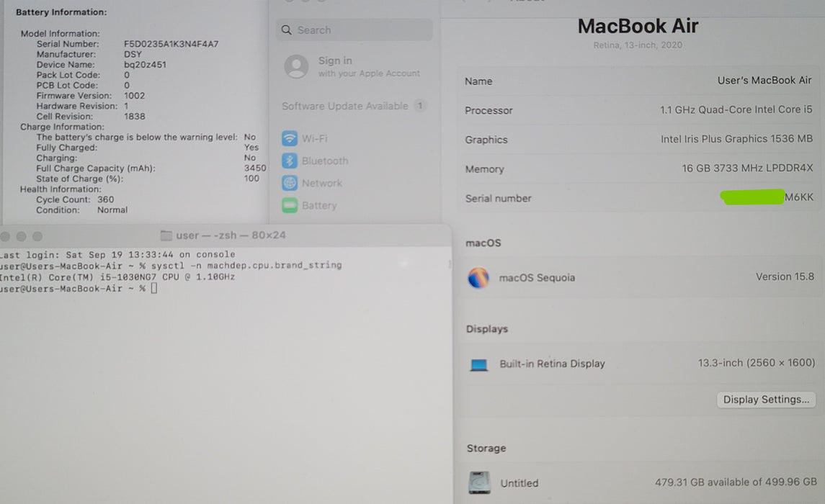Image resolution: width=825 pixels, height=504 pixels.
Task: Click the Retina, 13-inch, 2020 subtitle
Action: point(638,45)
